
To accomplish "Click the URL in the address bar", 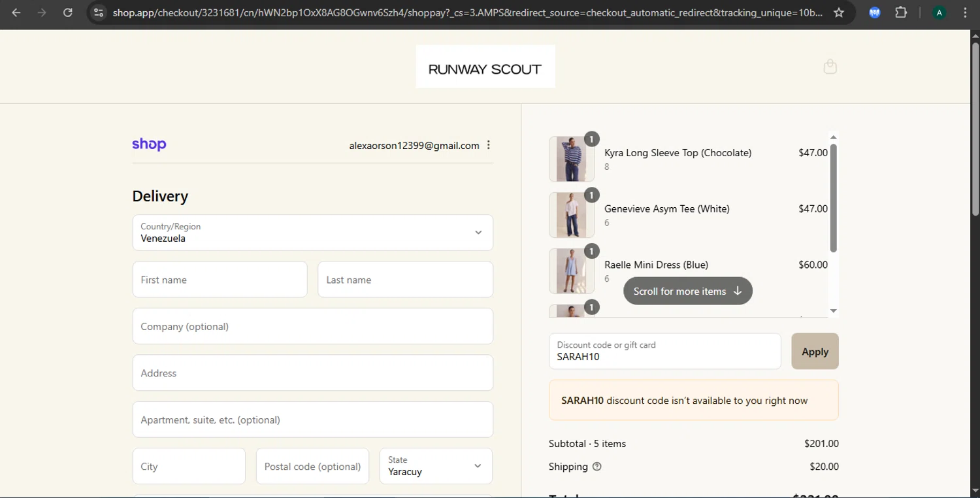I will click(467, 12).
